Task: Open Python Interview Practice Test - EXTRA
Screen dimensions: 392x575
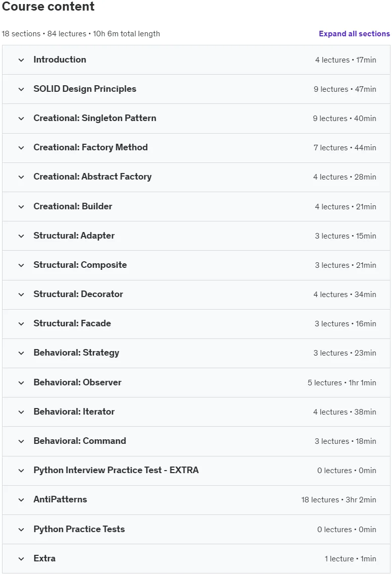Action: click(x=196, y=471)
